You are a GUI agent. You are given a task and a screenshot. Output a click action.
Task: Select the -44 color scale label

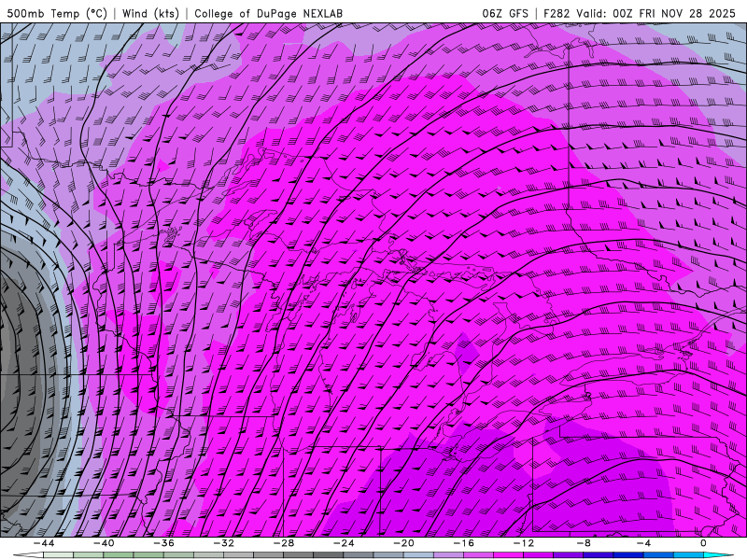44,543
